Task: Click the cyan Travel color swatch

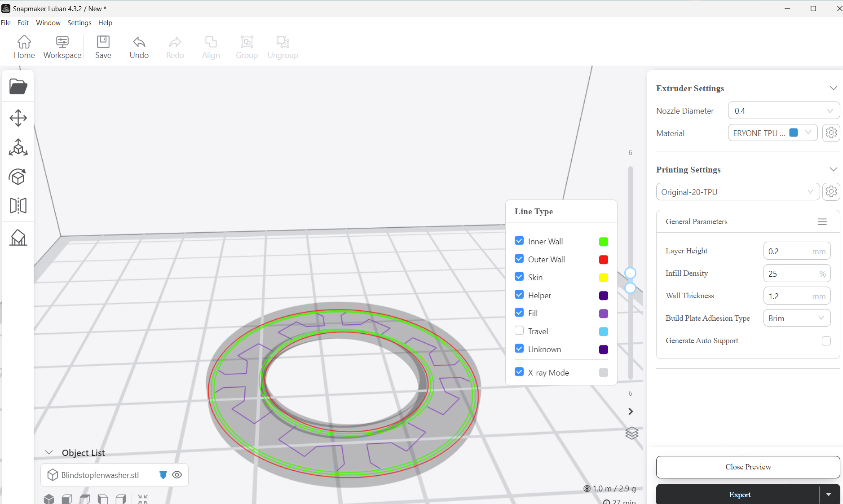Action: pos(604,332)
